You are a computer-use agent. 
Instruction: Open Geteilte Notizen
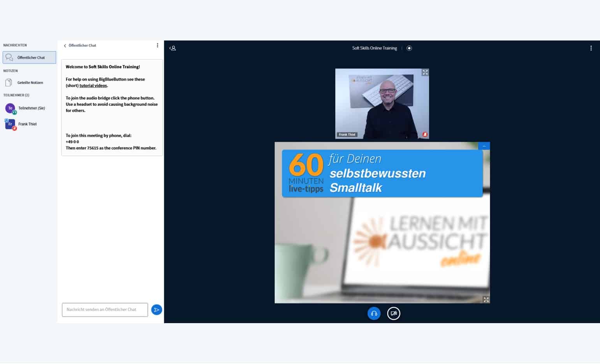pyautogui.click(x=30, y=83)
